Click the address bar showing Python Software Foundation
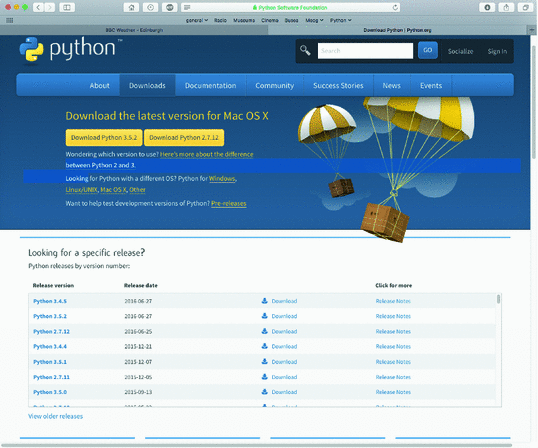Image resolution: width=538 pixels, height=448 pixels. [x=291, y=7]
